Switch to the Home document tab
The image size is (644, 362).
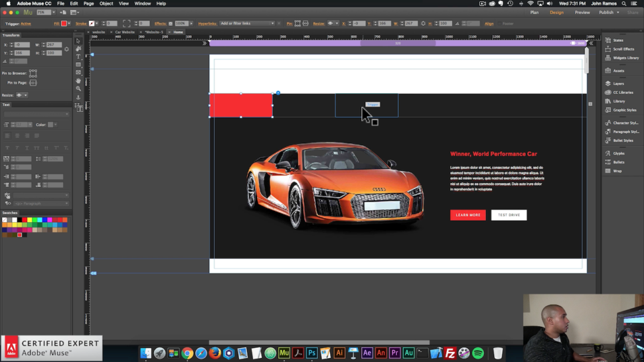coord(178,32)
